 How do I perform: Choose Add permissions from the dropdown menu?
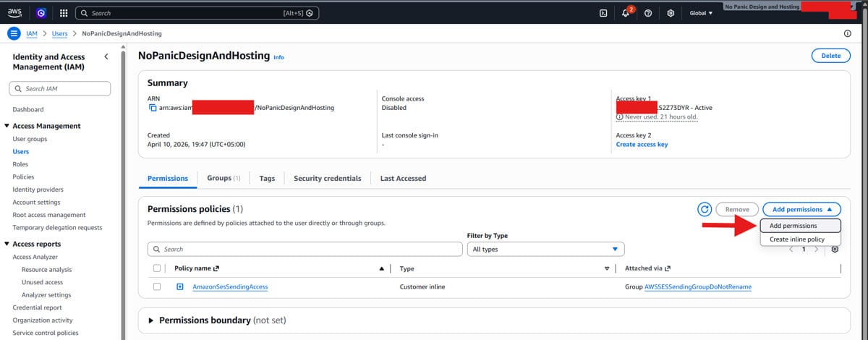[x=800, y=226]
